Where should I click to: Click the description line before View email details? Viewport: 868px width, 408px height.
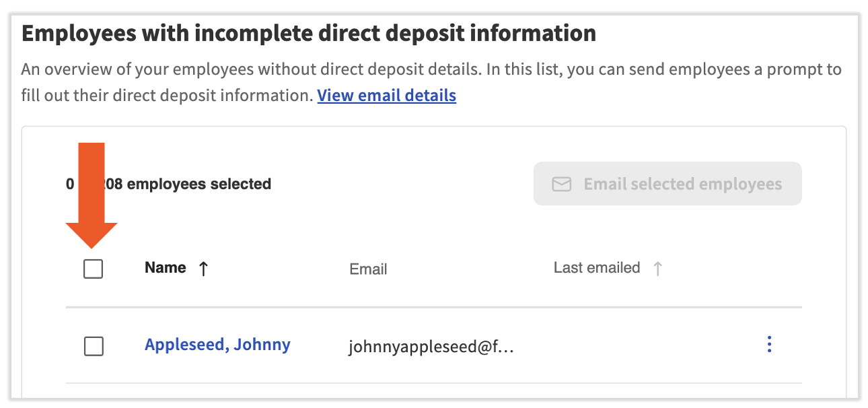point(167,96)
